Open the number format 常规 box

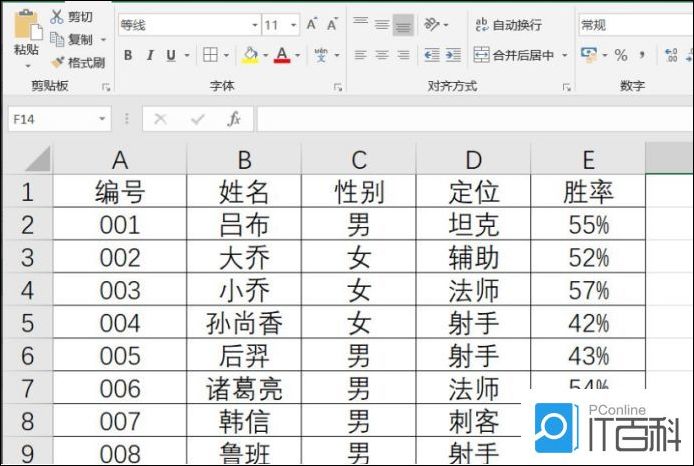click(636, 25)
